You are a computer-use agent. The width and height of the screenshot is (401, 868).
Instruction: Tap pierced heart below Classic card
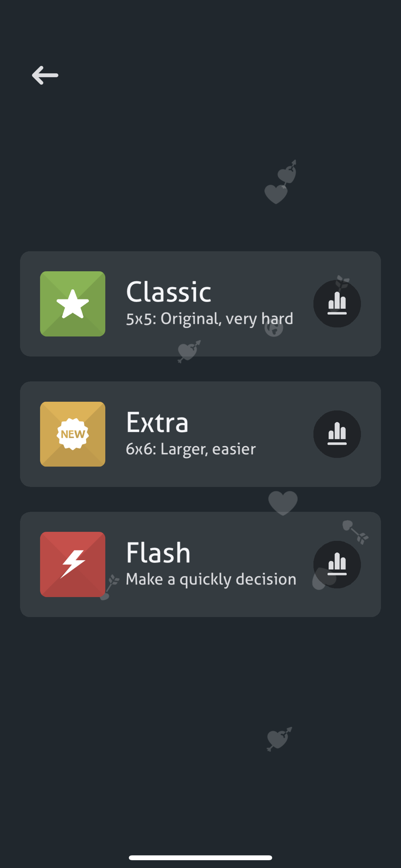pyautogui.click(x=189, y=351)
